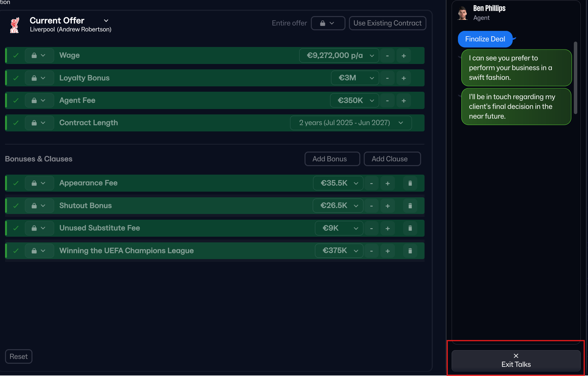Remove the Shutout Bonus with trash icon
Viewport: 588px width, 376px height.
coord(410,206)
